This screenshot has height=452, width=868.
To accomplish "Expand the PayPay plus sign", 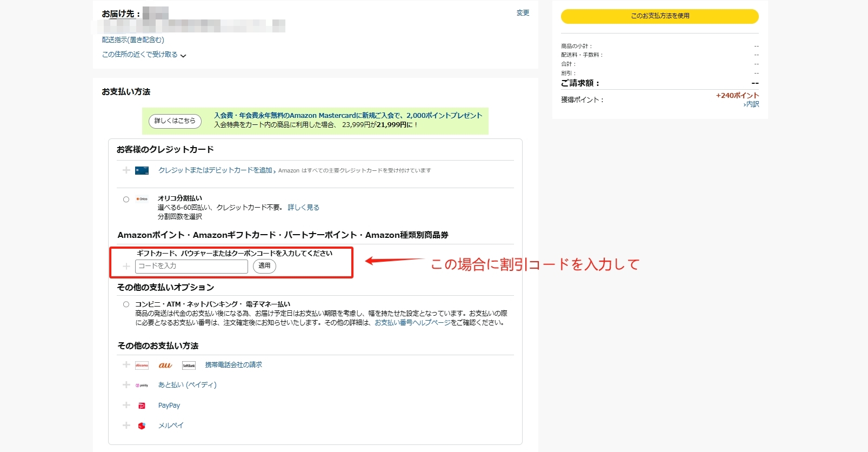I will coord(126,405).
